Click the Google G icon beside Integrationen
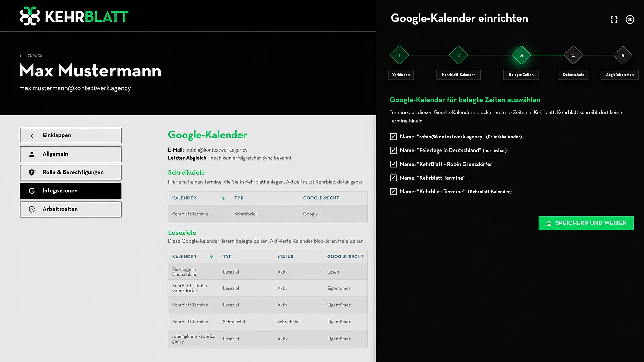Viewport: 644px width, 362px height. coord(32,191)
